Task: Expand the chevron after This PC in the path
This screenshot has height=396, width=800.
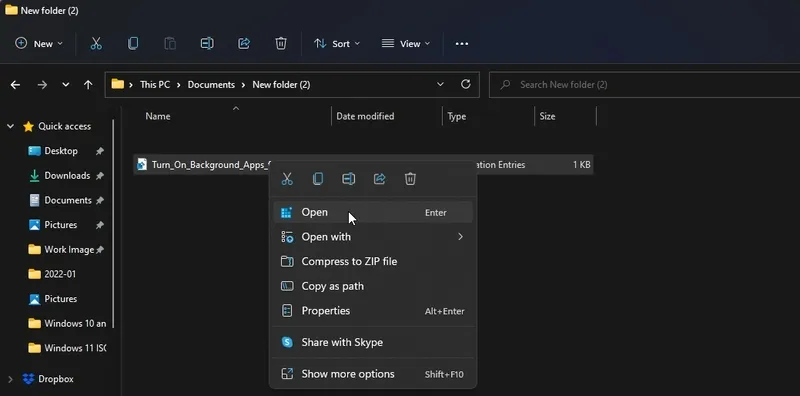Action: pyautogui.click(x=179, y=85)
